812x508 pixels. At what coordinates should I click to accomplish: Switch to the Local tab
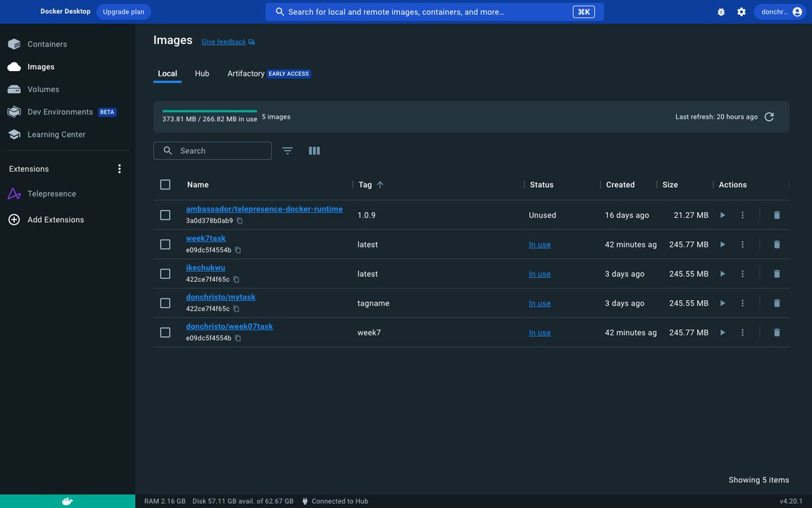pos(167,74)
